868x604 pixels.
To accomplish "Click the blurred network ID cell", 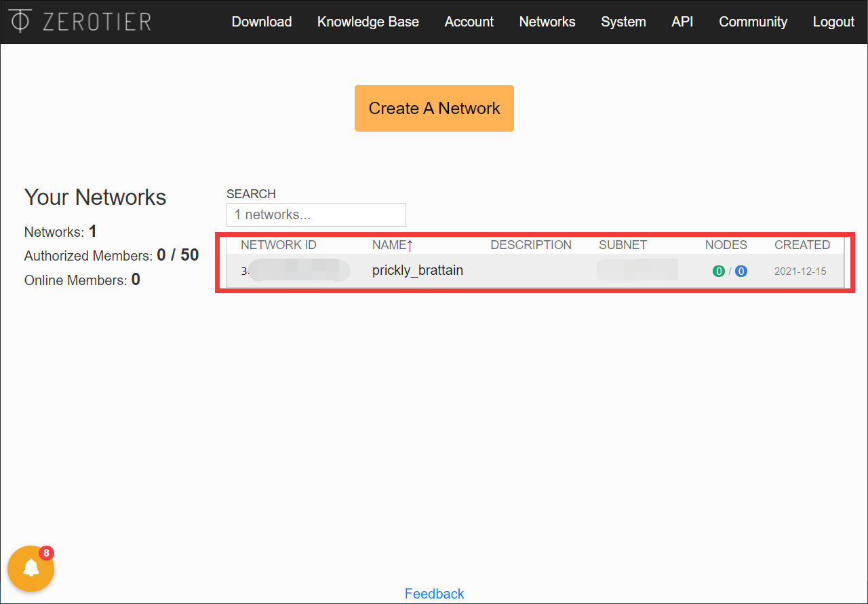I will (x=296, y=270).
